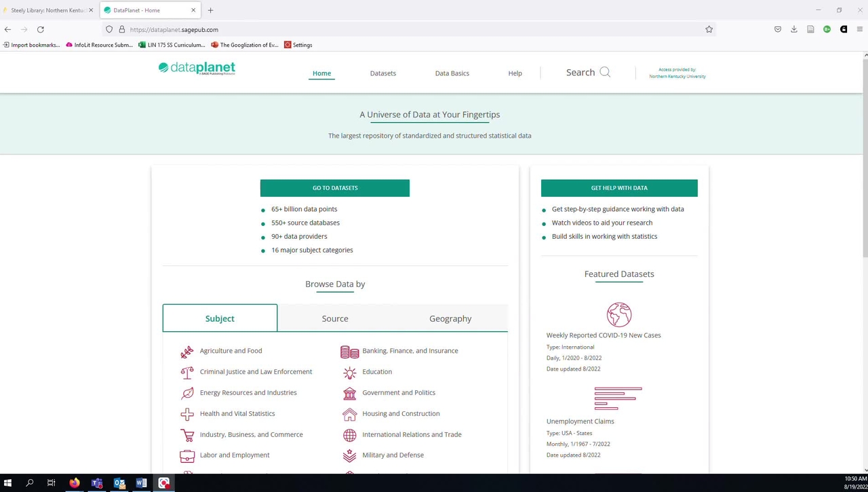
Task: Switch to the Source browse tab
Action: click(x=335, y=318)
